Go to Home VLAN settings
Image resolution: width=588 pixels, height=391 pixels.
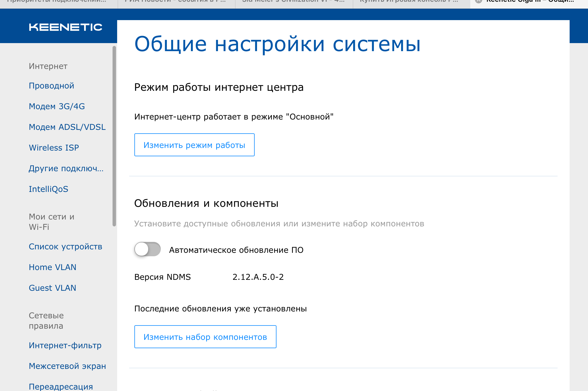[x=53, y=267]
